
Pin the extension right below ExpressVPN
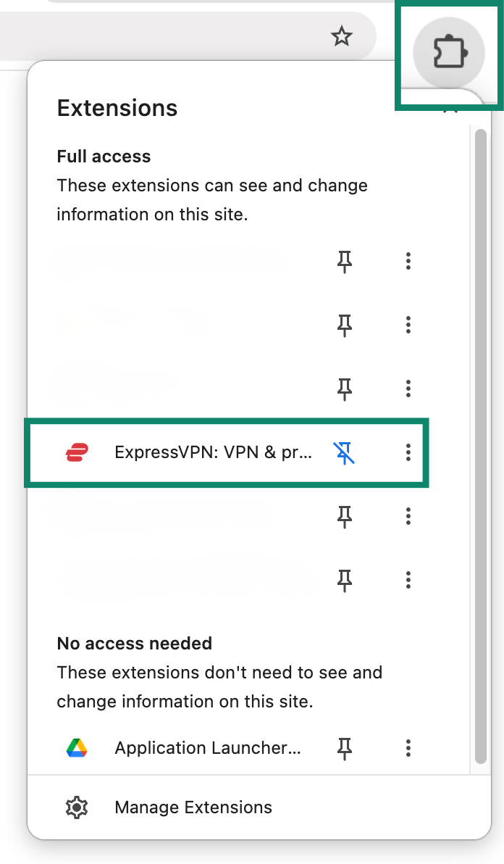(345, 516)
